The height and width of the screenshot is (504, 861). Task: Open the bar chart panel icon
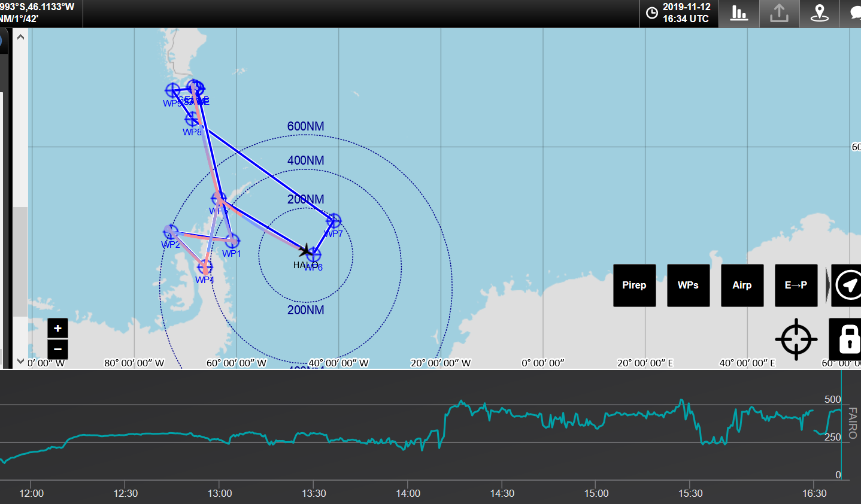tap(739, 13)
